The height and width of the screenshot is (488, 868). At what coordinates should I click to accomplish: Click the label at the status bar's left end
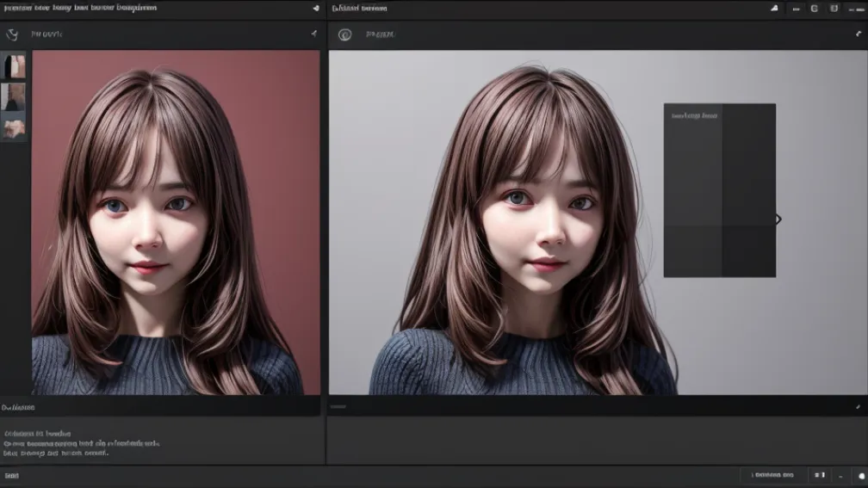(x=12, y=476)
